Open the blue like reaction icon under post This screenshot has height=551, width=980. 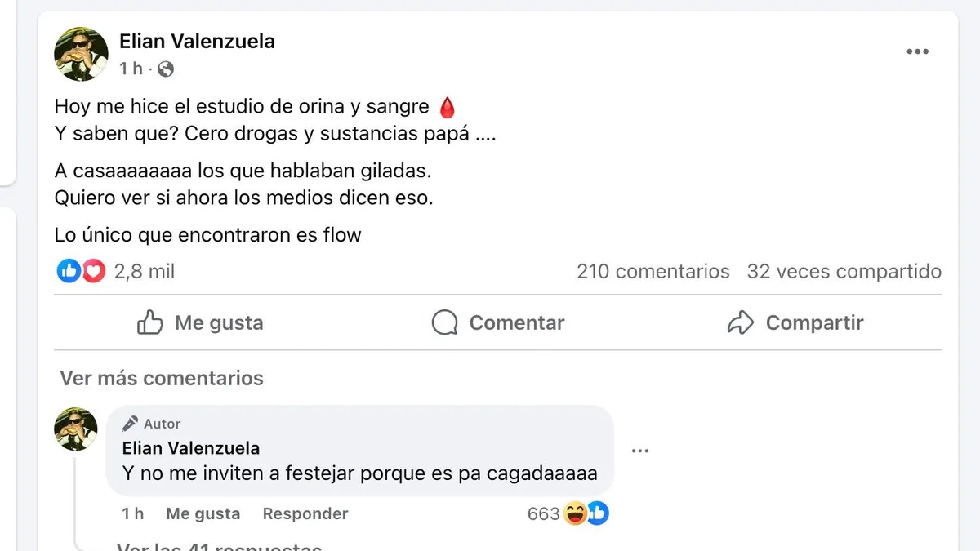tap(68, 271)
